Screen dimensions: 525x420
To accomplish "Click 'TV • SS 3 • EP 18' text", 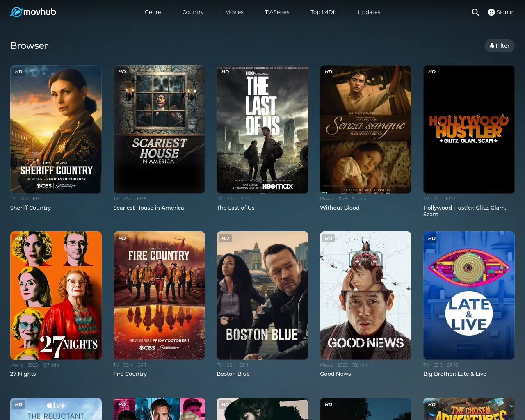I will [x=441, y=365].
